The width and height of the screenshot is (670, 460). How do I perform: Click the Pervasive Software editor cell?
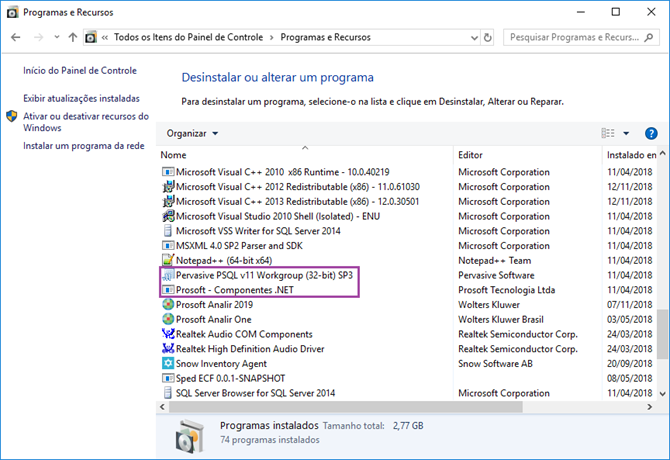coord(496,275)
